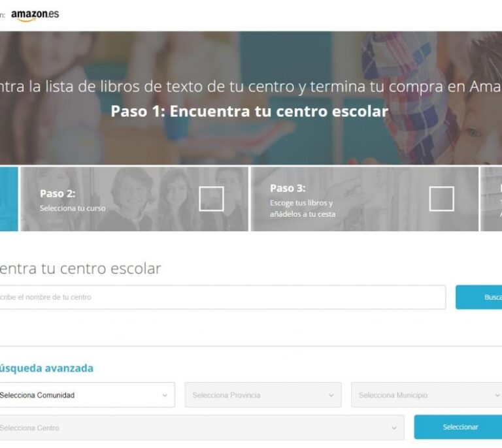The width and height of the screenshot is (502, 448).
Task: Click the Seleccionar button
Action: coord(458,427)
